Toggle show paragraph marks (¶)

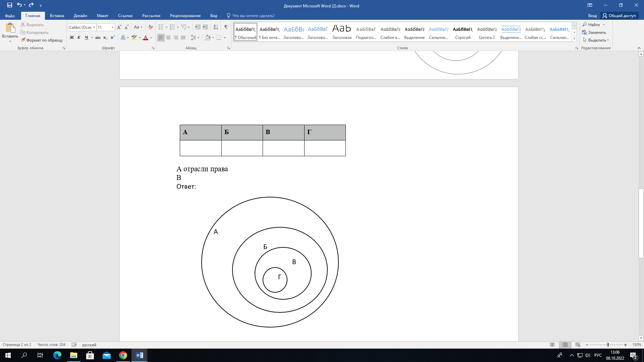coord(226,27)
